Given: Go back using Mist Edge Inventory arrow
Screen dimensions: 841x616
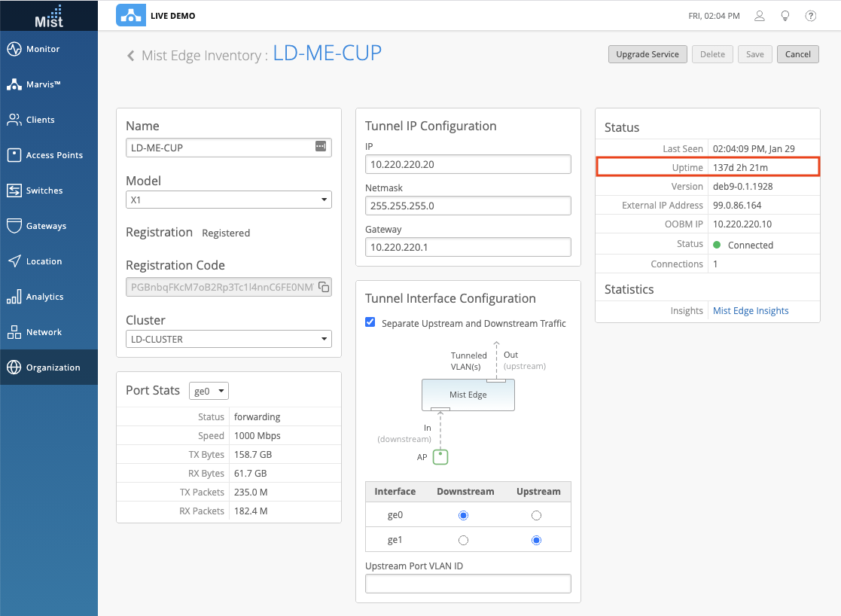Looking at the screenshot, I should (131, 55).
